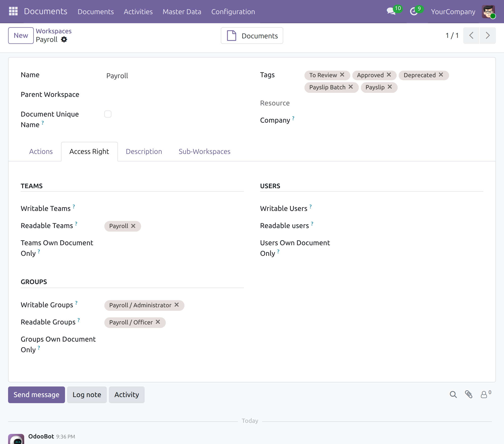Viewport: 504px width, 444px height.
Task: Click the paperclip attachments icon
Action: [468, 395]
